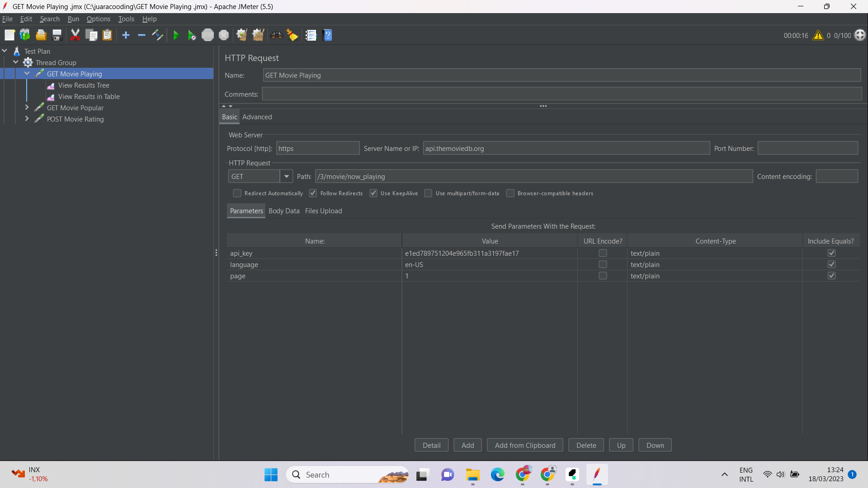Enable Redirect Automatically checkbox
This screenshot has height=488, width=868.
coord(237,193)
